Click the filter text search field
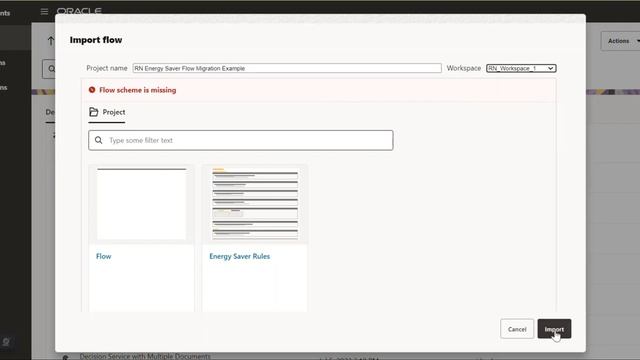640x360 pixels. 241,140
